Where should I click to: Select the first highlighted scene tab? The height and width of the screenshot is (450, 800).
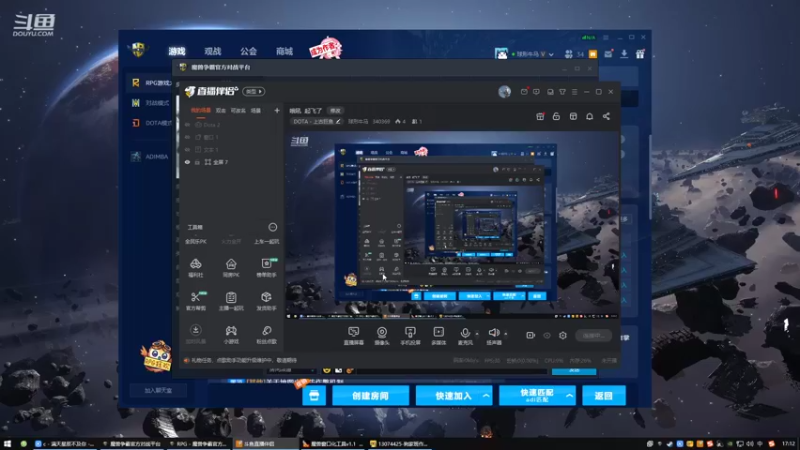[201, 110]
